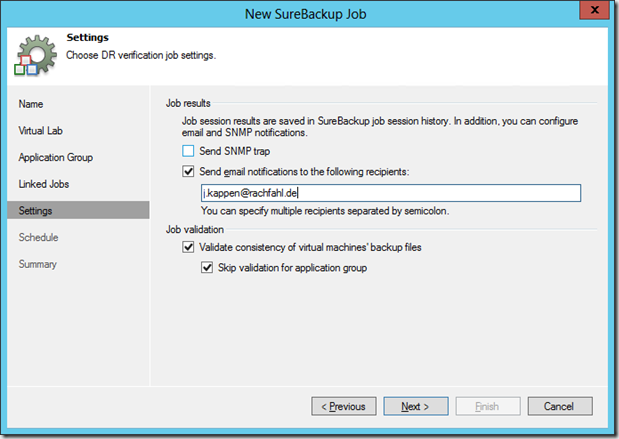Select the Application Group step
Image resolution: width=619 pixels, height=439 pixels.
[x=56, y=157]
